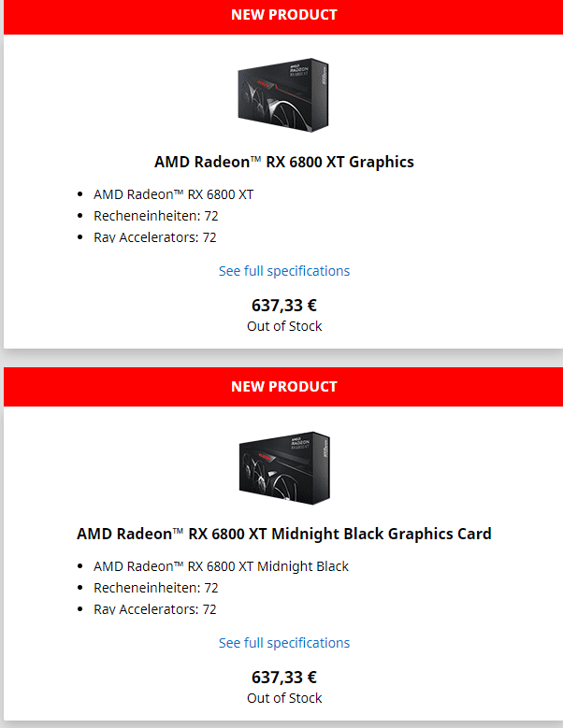Viewport: 563px width, 728px height.
Task: See full specifications for the first product
Action: pos(284,271)
